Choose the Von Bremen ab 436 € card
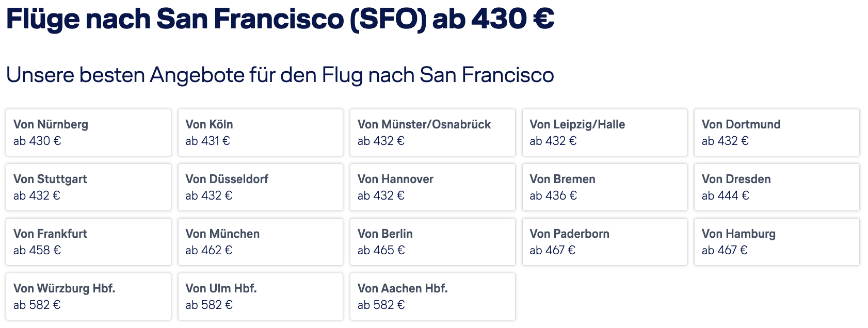 tap(605, 187)
